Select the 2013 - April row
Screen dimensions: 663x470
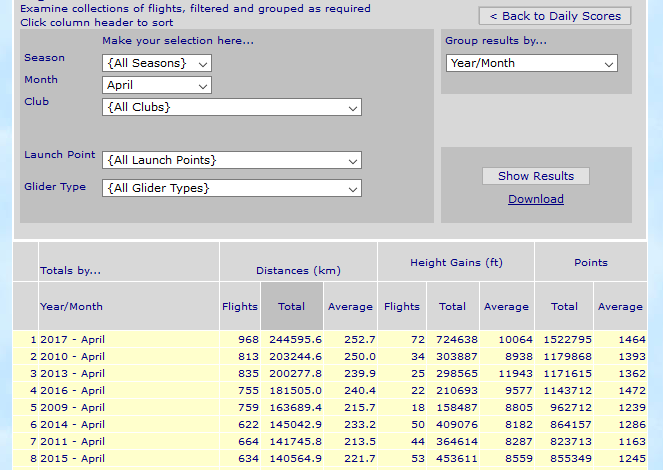[72, 373]
